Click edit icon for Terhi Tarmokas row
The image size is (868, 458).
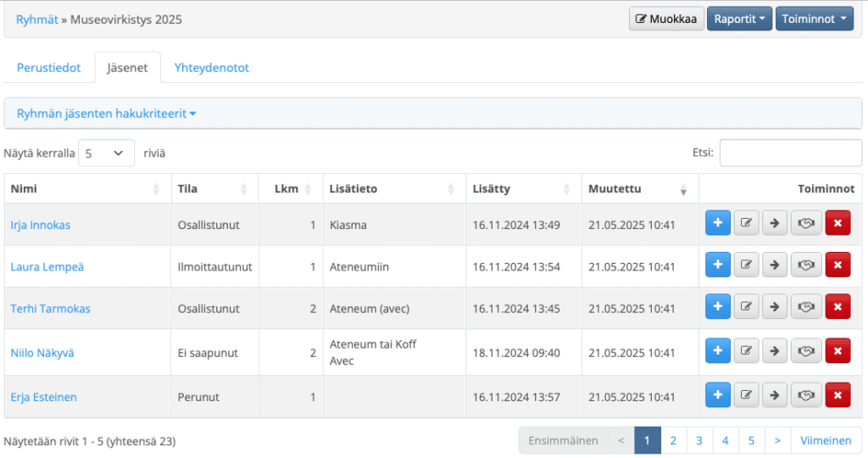(746, 307)
